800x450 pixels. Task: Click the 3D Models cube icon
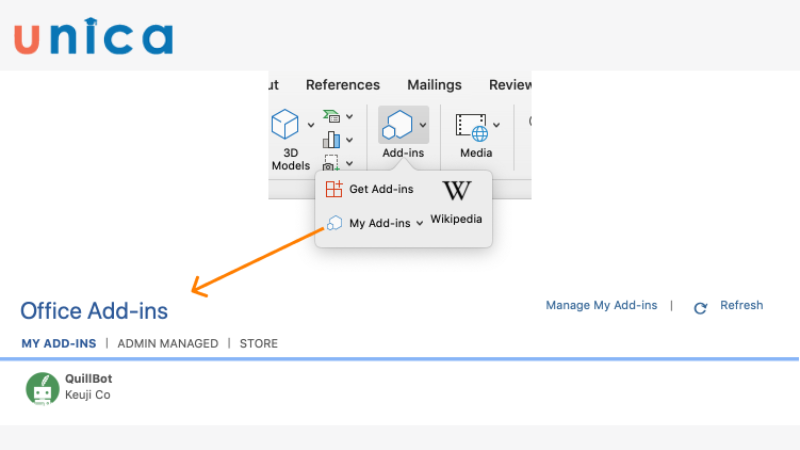coord(285,125)
